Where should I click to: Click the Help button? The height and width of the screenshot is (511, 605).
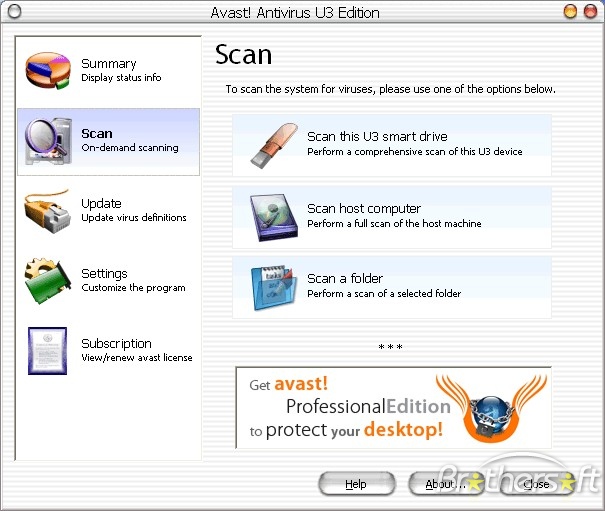click(357, 484)
